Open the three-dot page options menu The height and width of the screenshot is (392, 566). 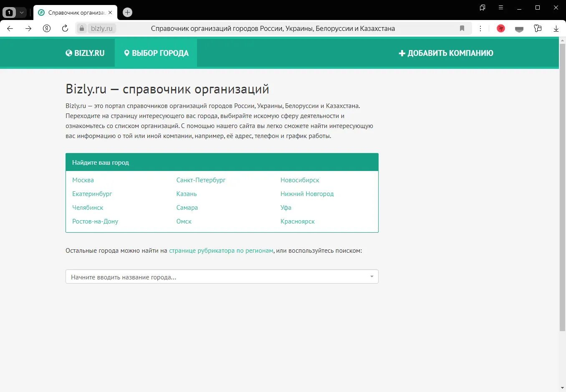(x=480, y=28)
